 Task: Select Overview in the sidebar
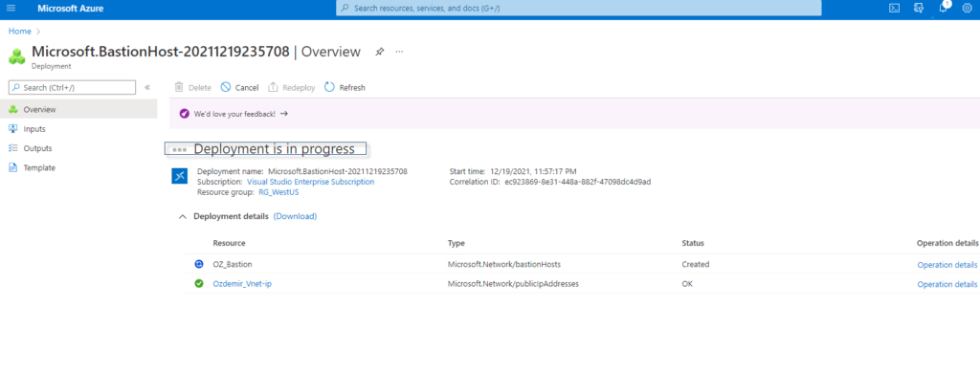(x=78, y=109)
